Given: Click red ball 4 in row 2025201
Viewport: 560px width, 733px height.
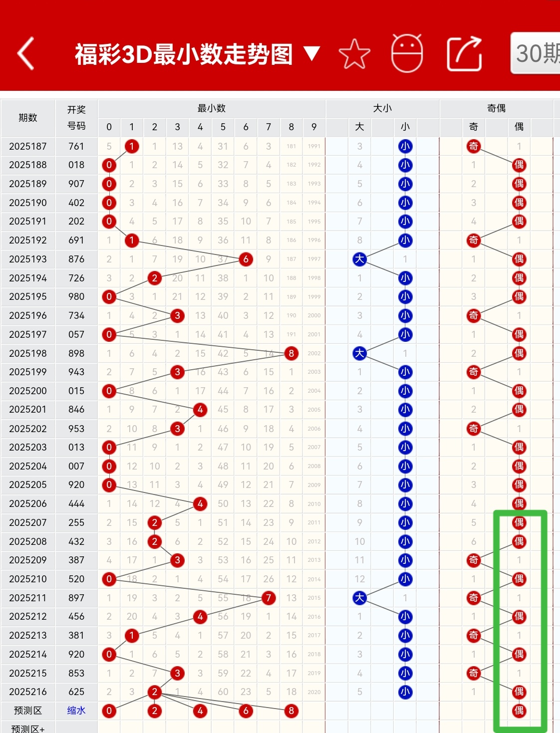Looking at the screenshot, I should 200,410.
